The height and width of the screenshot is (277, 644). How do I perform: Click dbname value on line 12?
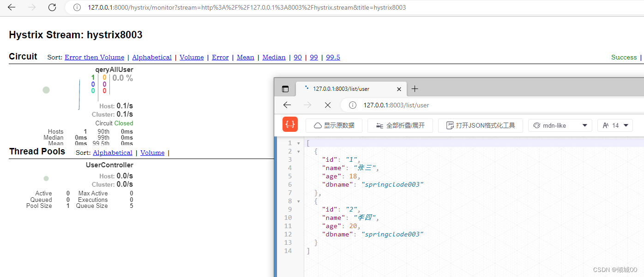[392, 234]
